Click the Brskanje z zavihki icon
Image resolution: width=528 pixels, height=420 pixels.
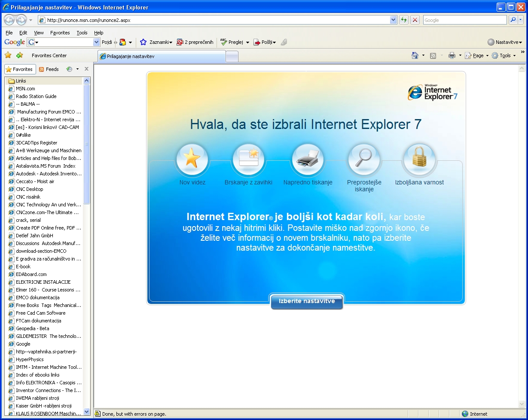click(x=248, y=159)
